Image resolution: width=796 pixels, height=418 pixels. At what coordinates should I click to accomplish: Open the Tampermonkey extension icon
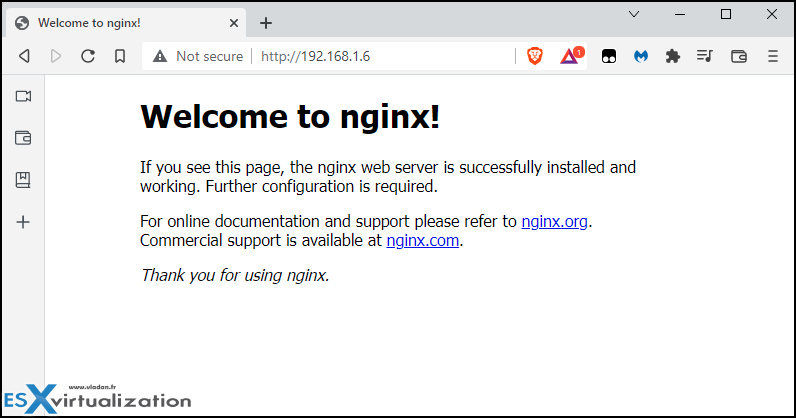pyautogui.click(x=609, y=56)
